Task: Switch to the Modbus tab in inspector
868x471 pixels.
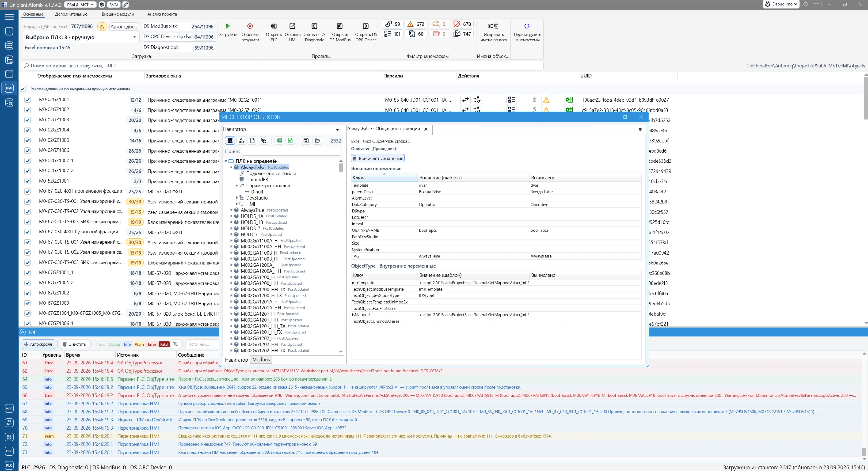Action: tap(261, 359)
